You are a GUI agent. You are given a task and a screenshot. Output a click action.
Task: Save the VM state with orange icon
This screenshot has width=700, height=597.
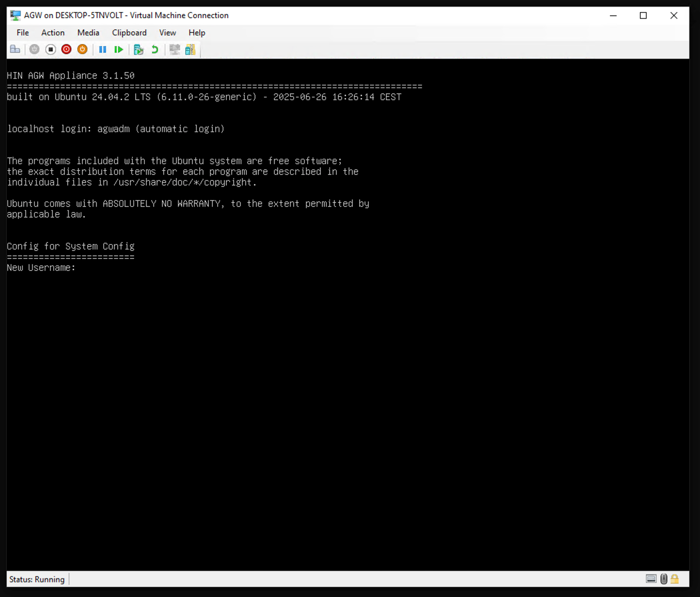click(x=82, y=49)
